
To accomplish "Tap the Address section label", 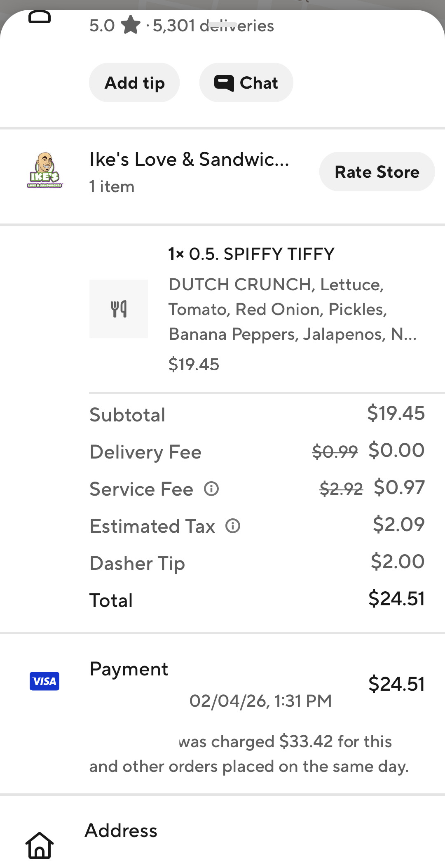I will (121, 830).
